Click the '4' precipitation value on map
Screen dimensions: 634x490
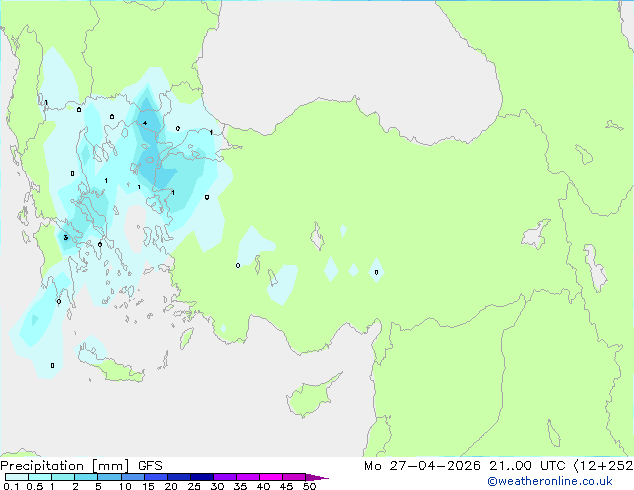point(145,123)
